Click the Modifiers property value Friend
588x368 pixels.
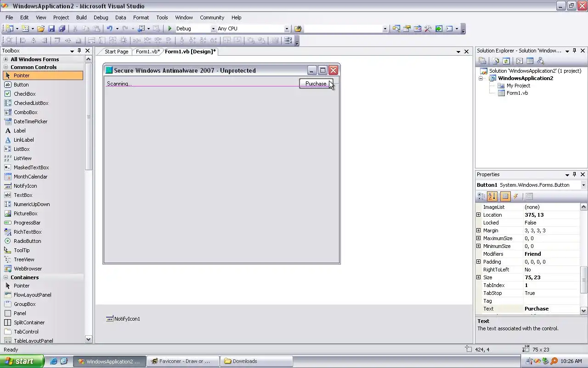(552, 254)
